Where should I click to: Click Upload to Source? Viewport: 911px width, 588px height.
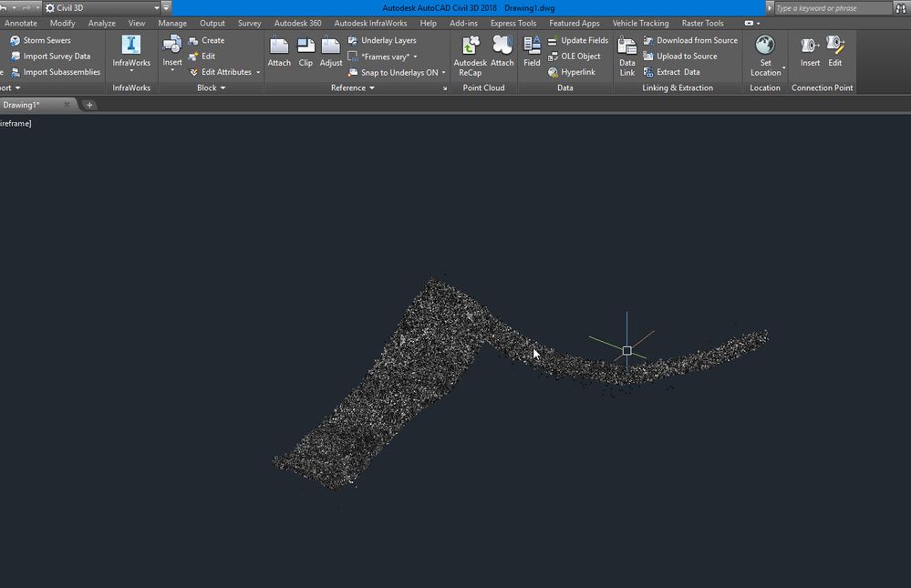[x=679, y=57]
